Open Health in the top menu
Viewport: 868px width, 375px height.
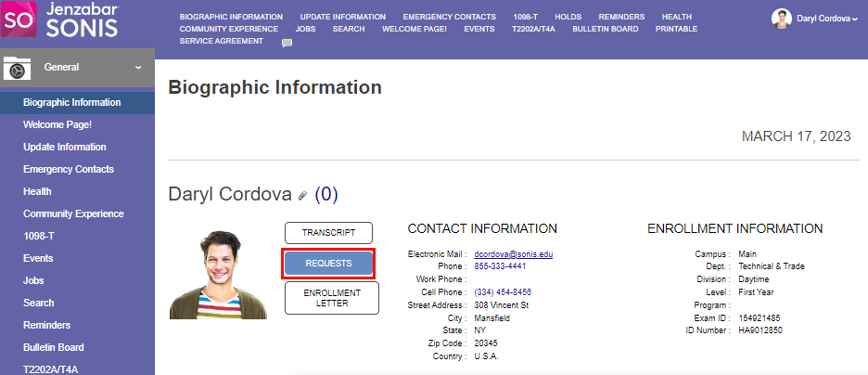point(676,17)
